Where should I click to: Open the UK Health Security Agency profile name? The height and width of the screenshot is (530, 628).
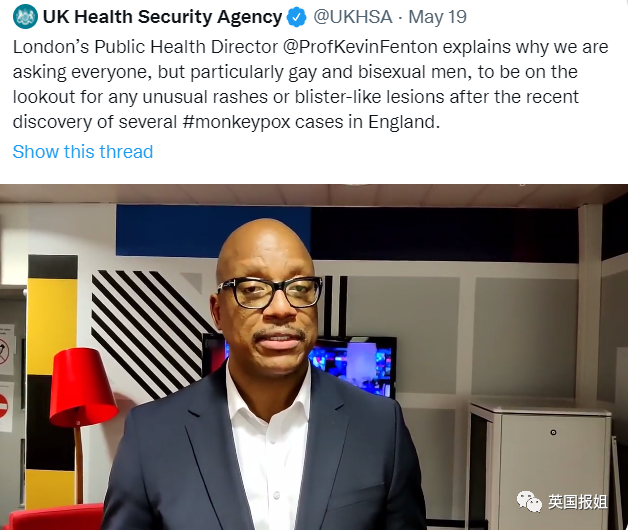162,17
